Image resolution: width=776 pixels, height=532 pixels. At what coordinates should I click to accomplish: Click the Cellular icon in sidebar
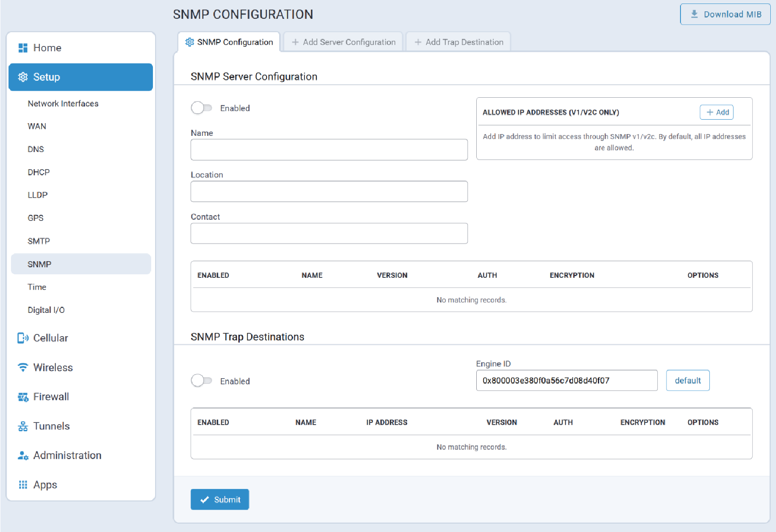pos(23,338)
